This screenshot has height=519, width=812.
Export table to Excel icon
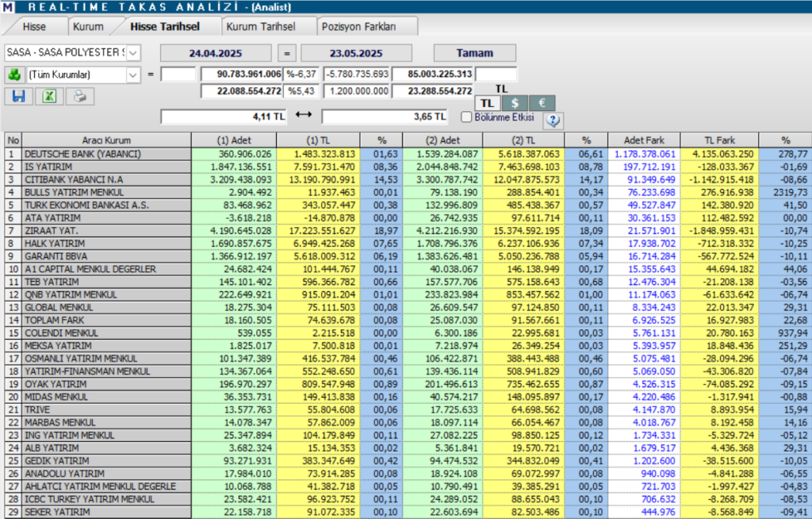(x=49, y=97)
